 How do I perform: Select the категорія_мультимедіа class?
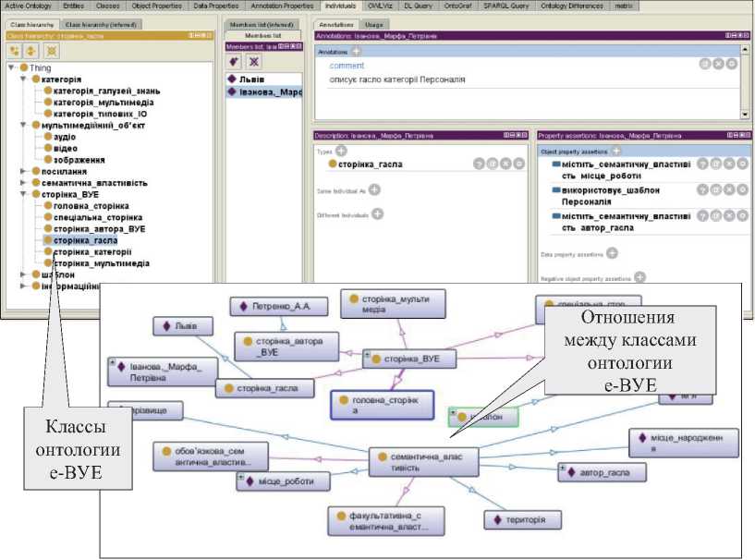[104, 103]
